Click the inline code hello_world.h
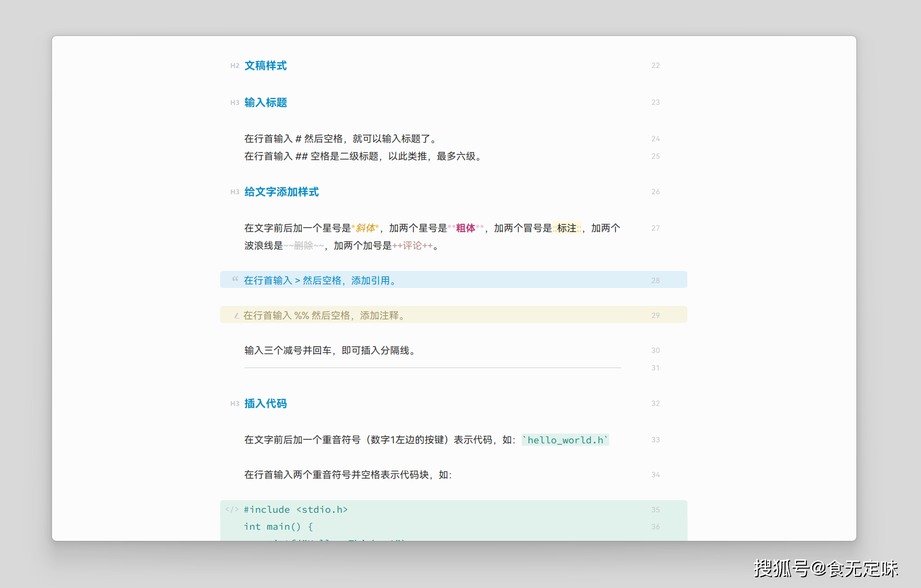Image resolution: width=921 pixels, height=588 pixels. pos(565,440)
